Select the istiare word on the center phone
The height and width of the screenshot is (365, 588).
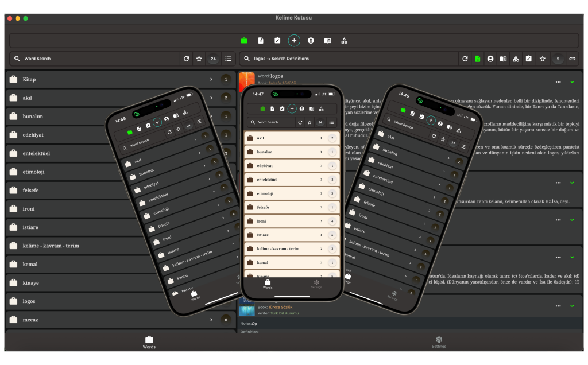[x=263, y=235]
